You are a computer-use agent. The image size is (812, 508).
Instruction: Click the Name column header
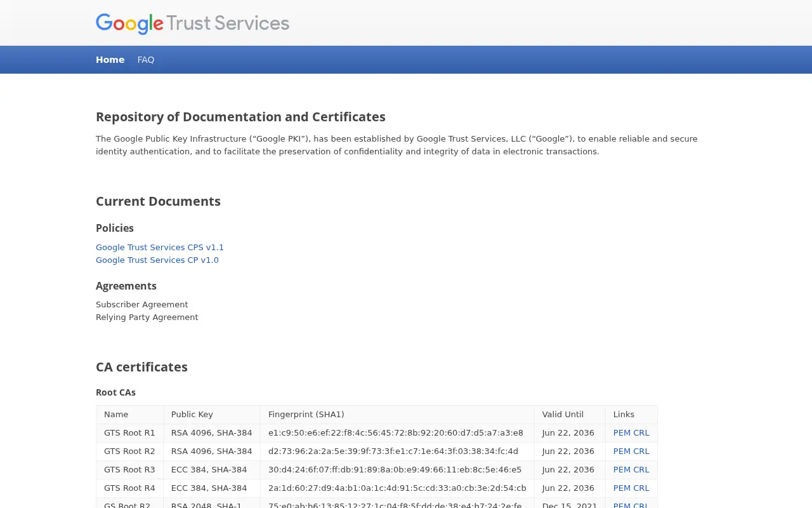pos(129,415)
